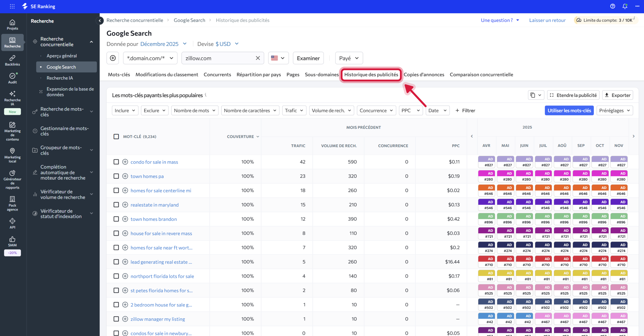Click the notifications bell icon

[x=624, y=6]
